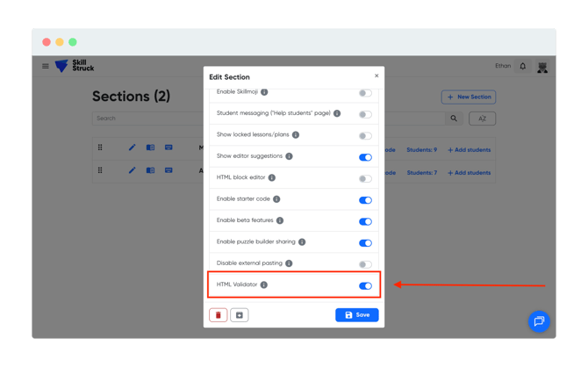
Task: Click the AZ sort button
Action: click(x=482, y=118)
